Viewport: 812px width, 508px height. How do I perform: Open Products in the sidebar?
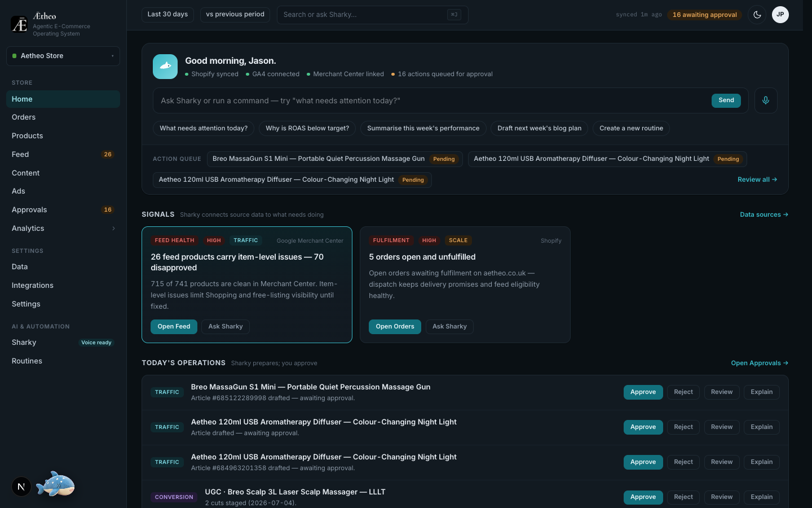(63, 136)
